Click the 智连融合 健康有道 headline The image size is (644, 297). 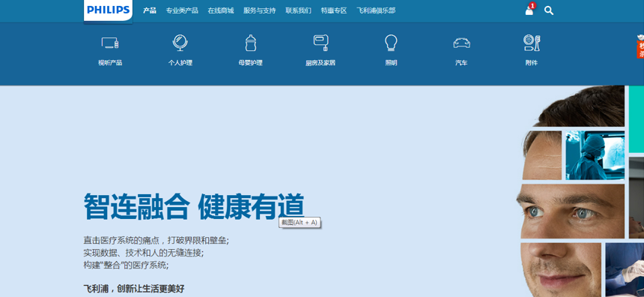tap(194, 206)
